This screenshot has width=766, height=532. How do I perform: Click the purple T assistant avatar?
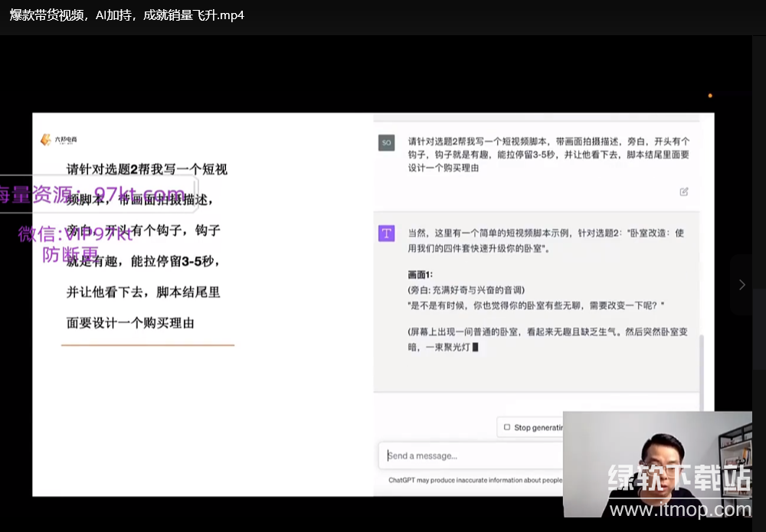coord(387,233)
